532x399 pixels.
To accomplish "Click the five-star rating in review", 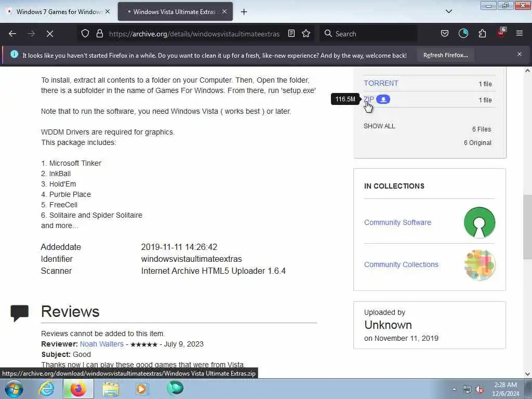I will coord(144,344).
